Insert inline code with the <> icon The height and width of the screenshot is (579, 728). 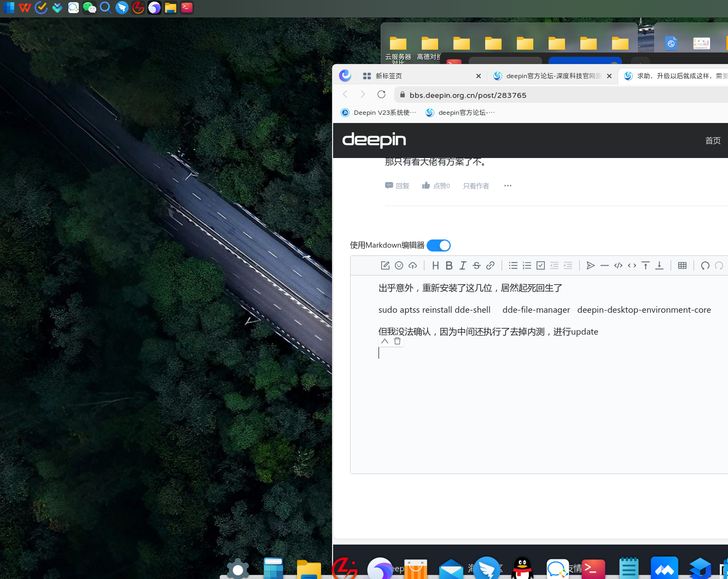click(x=632, y=266)
